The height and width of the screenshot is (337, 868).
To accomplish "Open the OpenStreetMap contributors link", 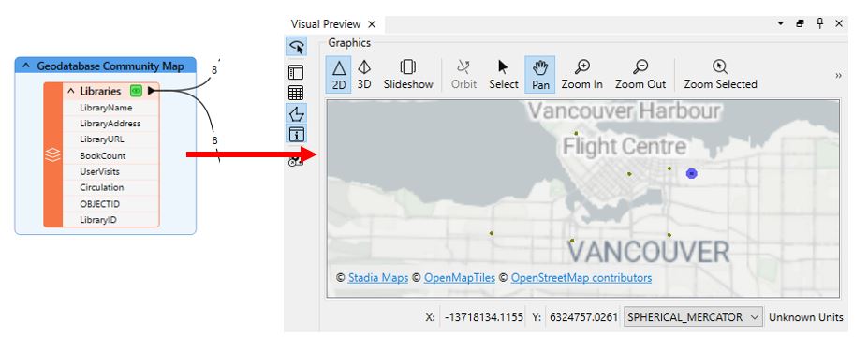I will click(x=581, y=278).
